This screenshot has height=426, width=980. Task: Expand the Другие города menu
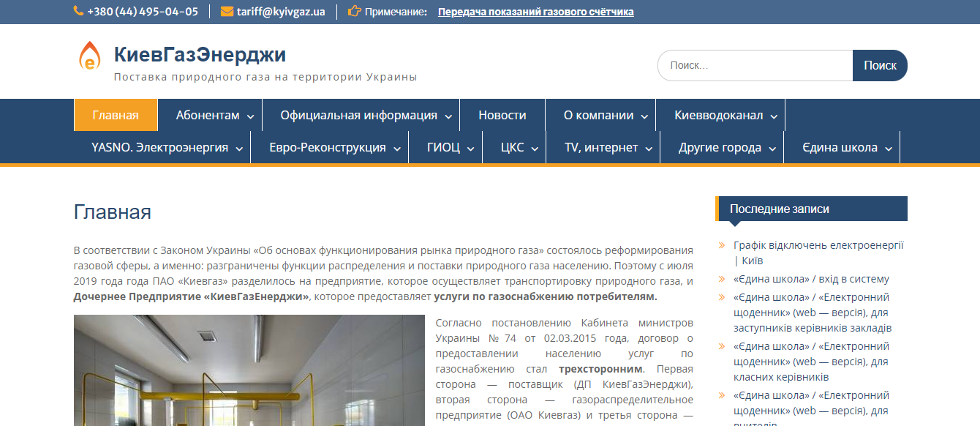pos(721,147)
